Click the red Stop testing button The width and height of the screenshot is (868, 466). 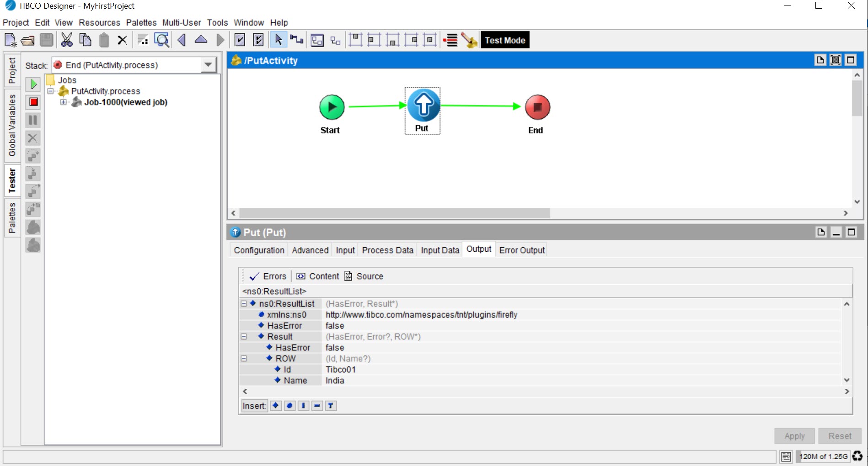pyautogui.click(x=33, y=102)
